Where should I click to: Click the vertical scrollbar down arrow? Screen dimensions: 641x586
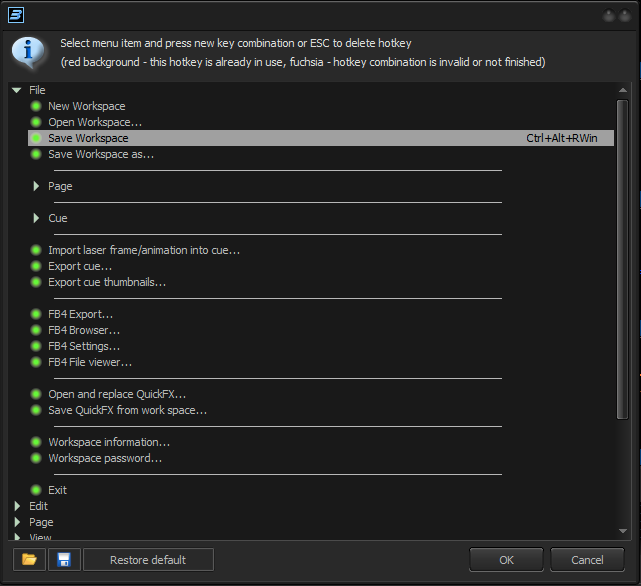[x=623, y=531]
